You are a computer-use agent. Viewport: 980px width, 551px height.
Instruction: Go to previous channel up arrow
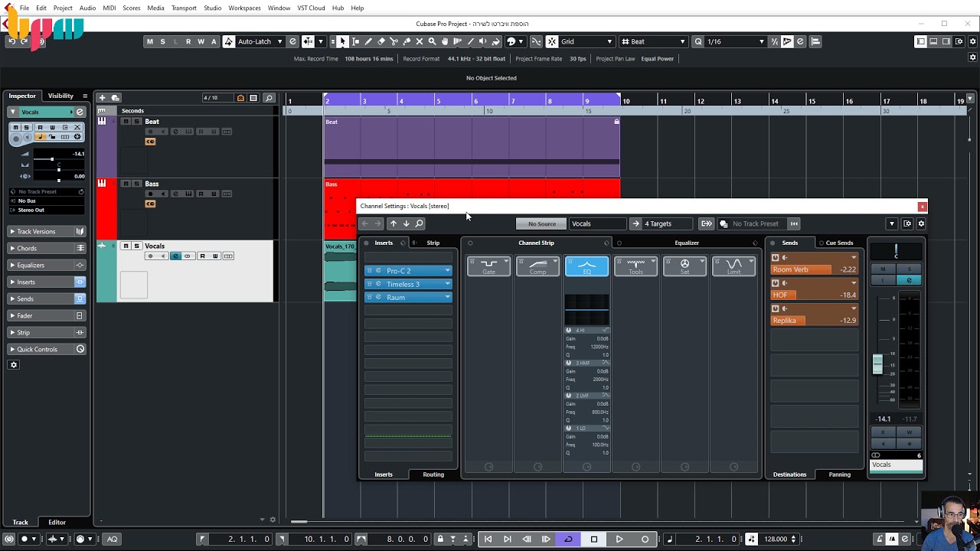tap(394, 223)
